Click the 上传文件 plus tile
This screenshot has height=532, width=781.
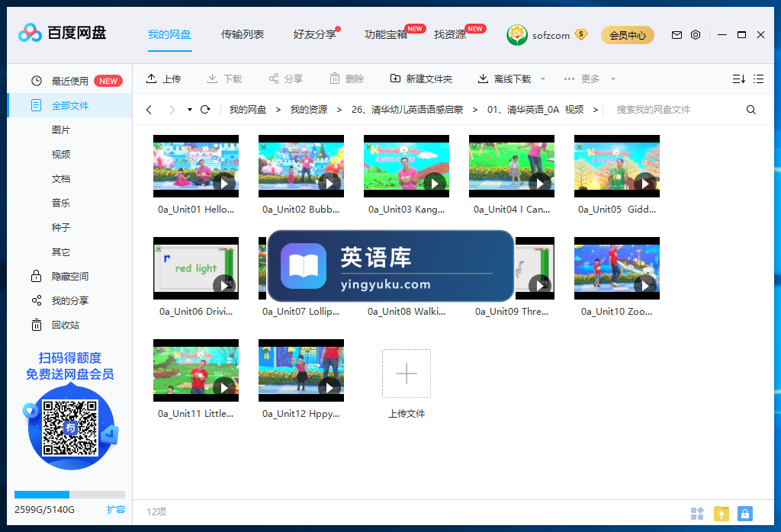[407, 373]
